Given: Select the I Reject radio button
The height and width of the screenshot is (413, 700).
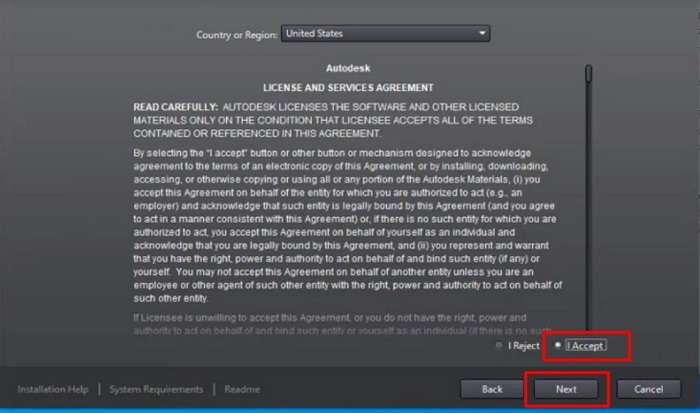Looking at the screenshot, I should pyautogui.click(x=499, y=346).
